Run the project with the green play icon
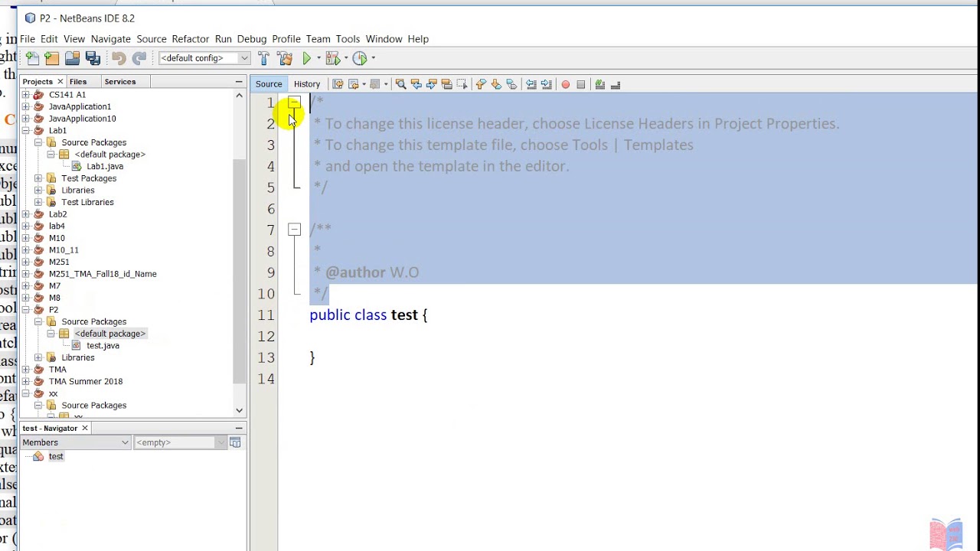The width and height of the screenshot is (980, 551). point(307,58)
